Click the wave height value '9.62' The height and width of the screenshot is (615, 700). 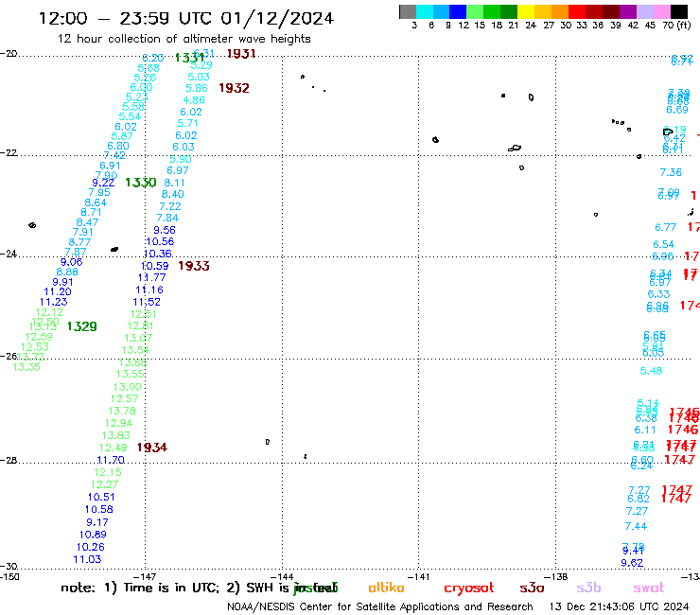pos(632,563)
